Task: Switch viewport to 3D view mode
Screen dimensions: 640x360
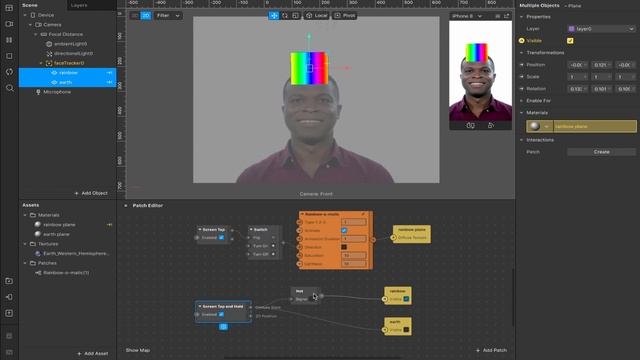Action: (135, 16)
